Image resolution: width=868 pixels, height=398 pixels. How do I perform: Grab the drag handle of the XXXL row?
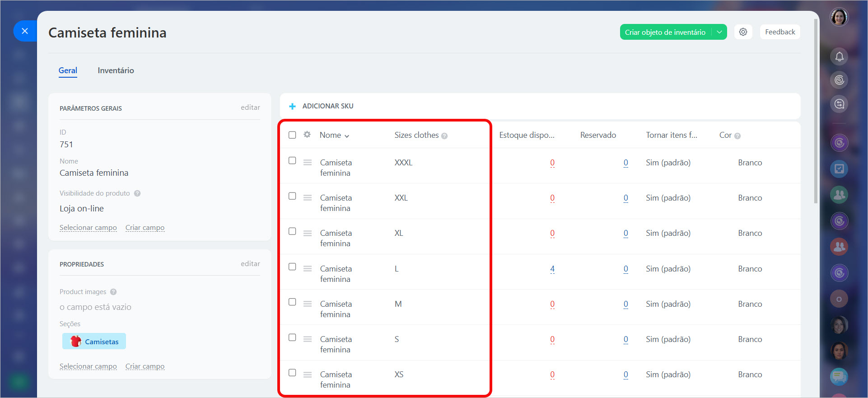click(x=308, y=162)
